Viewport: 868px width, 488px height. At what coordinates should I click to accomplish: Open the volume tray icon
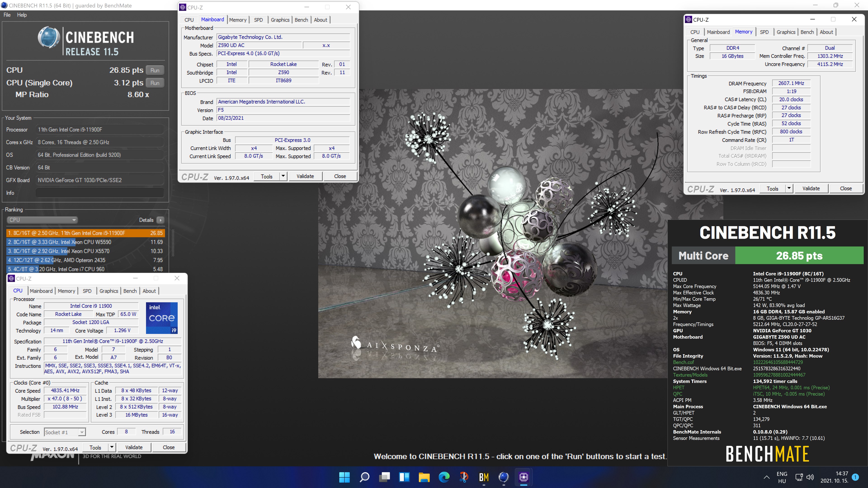[810, 477]
